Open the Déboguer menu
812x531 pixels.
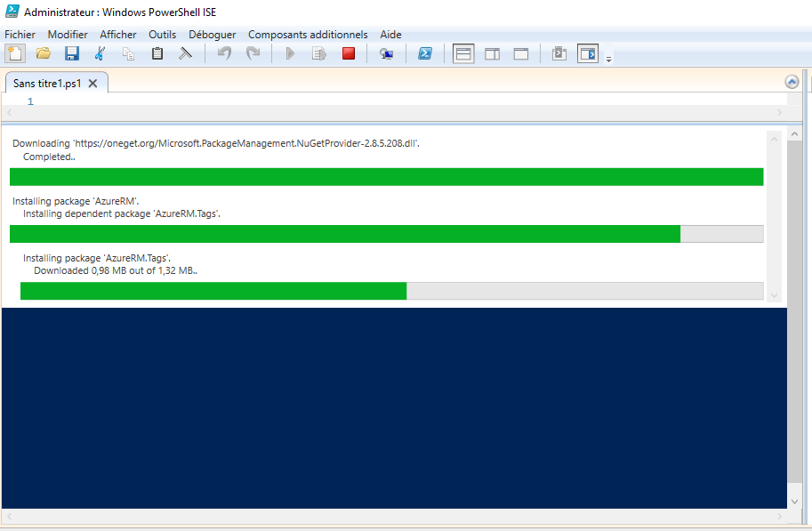[212, 35]
